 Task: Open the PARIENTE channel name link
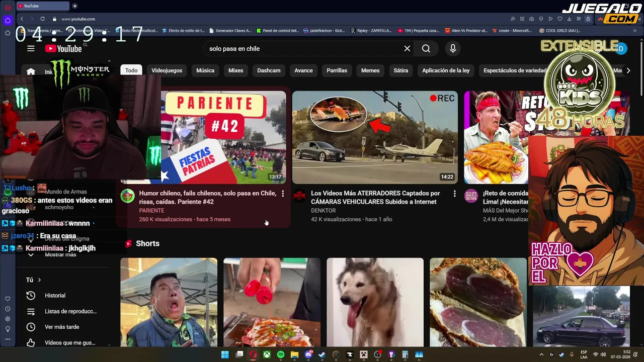[x=151, y=211]
